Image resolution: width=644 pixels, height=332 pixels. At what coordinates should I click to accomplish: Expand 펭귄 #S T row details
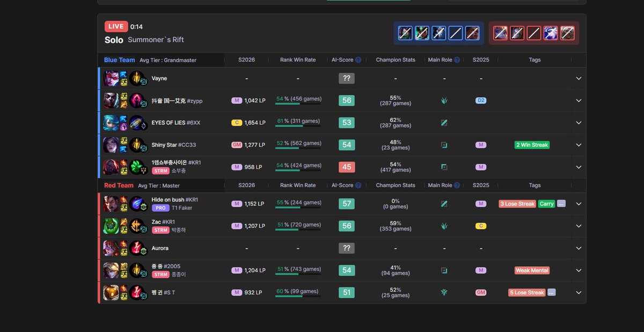pyautogui.click(x=579, y=292)
